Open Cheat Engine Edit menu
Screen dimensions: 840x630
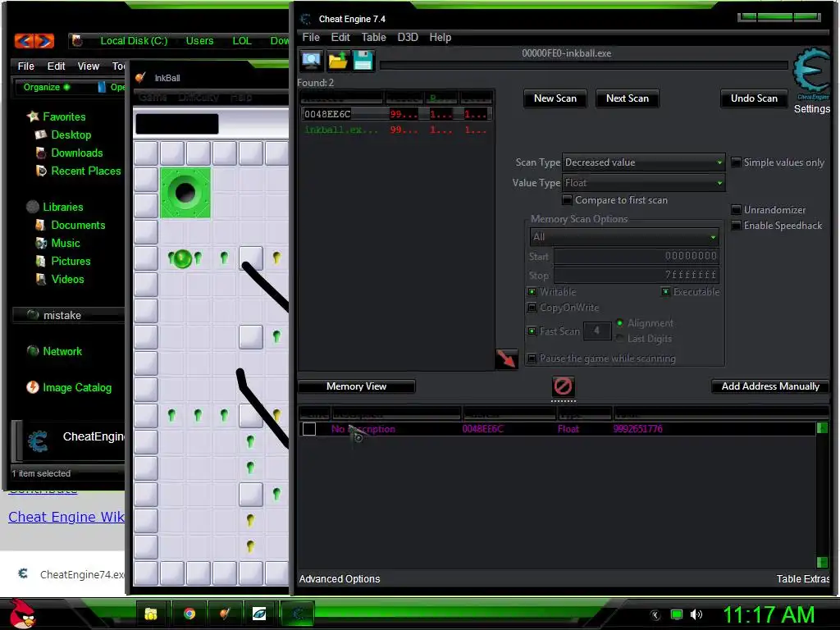(x=340, y=37)
